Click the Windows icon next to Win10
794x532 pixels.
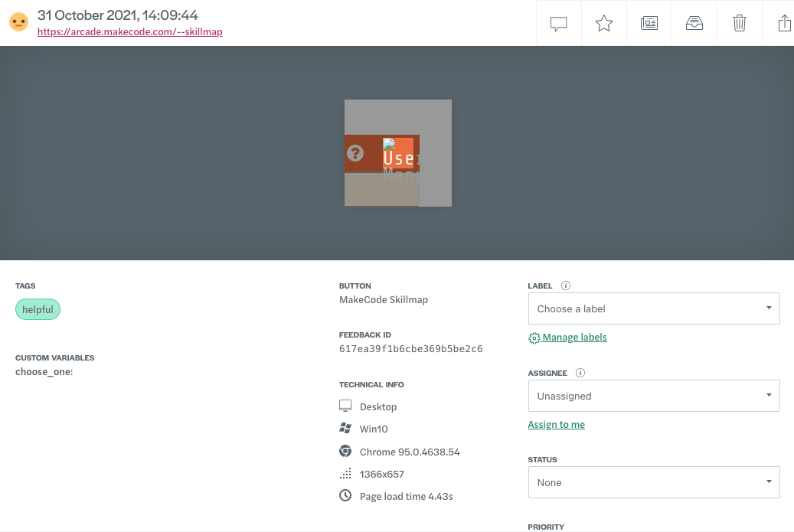[x=345, y=428]
